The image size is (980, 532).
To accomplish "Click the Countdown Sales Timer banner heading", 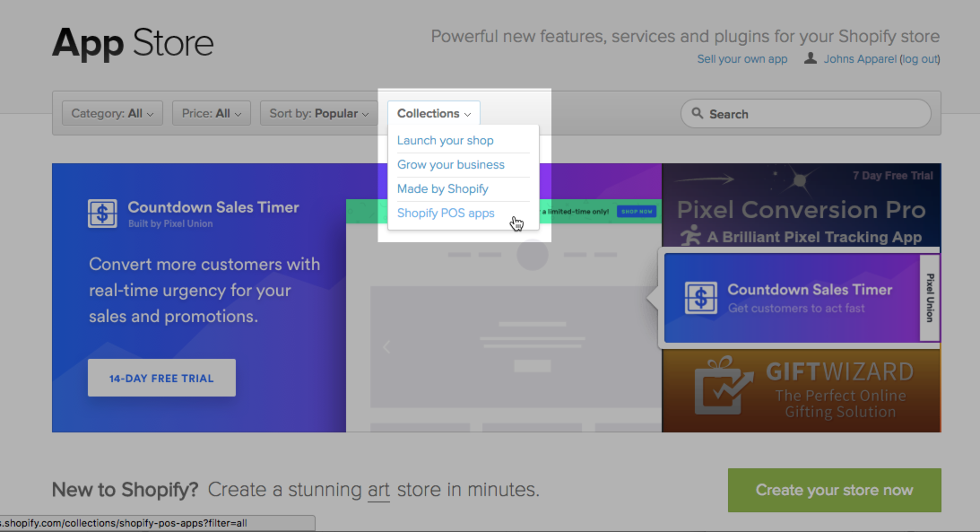I will (213, 207).
